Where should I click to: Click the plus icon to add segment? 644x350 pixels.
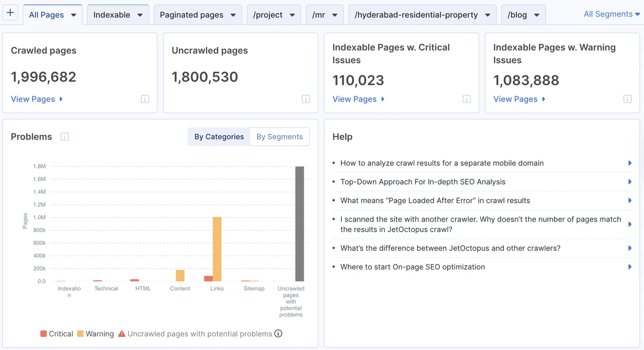point(11,13)
